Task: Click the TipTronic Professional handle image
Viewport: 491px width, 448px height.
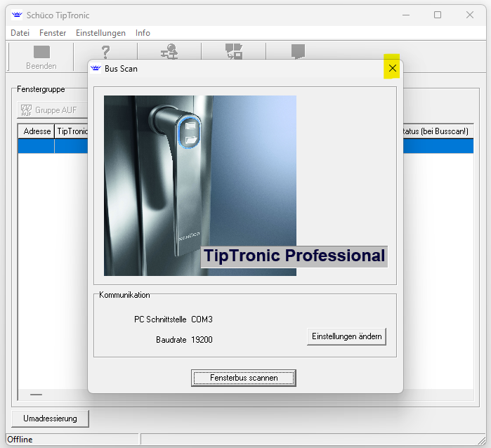Action: (200, 185)
